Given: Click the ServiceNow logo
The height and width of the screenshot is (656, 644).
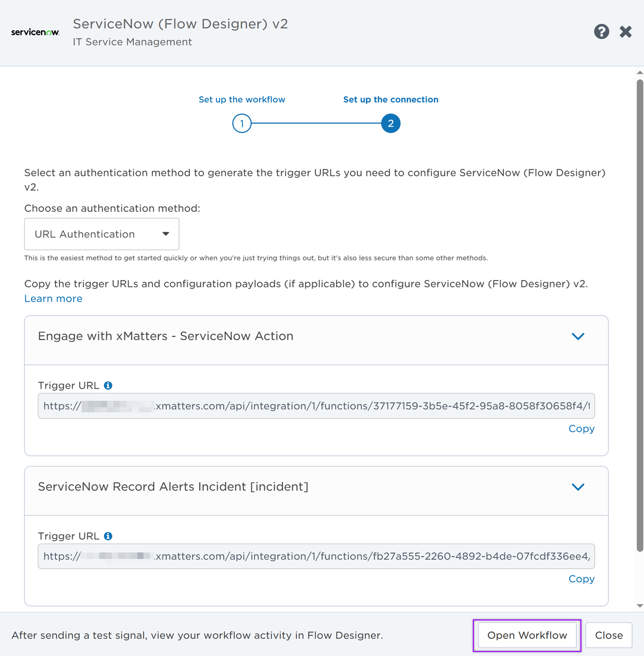Looking at the screenshot, I should [x=35, y=32].
